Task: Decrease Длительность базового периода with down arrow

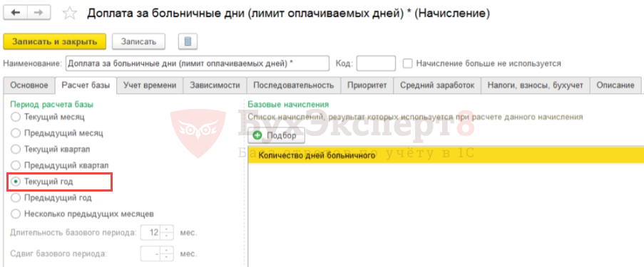Action: tap(166, 236)
